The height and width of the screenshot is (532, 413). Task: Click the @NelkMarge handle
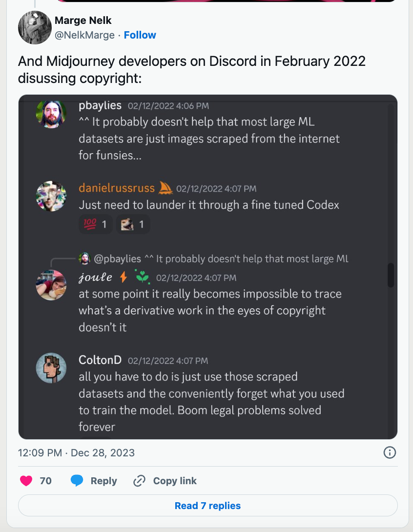click(84, 35)
